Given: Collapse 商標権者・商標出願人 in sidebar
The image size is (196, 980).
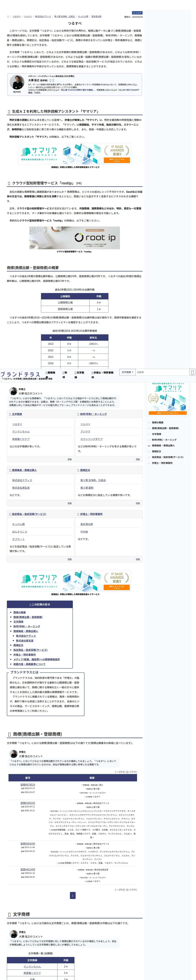Looking at the screenshot, I should coord(163,445).
